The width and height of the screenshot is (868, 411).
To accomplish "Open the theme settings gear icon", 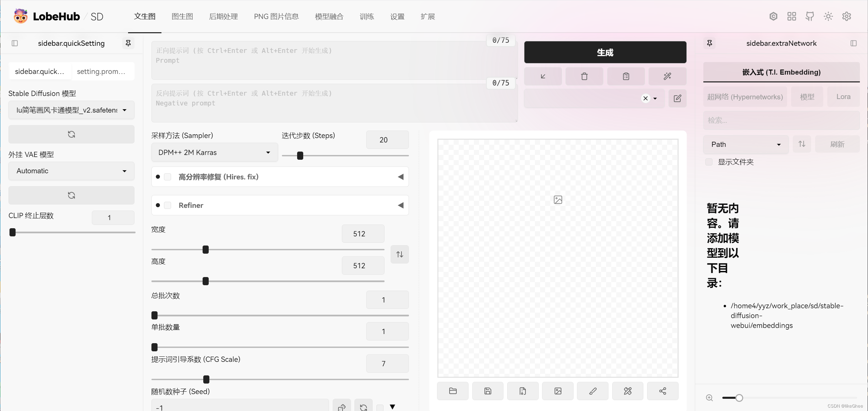I will [x=846, y=16].
